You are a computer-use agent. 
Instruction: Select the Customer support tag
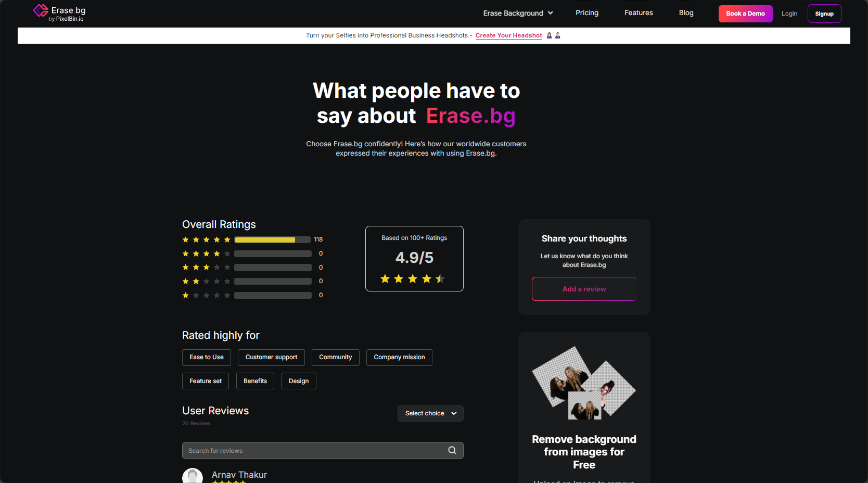[x=271, y=358]
